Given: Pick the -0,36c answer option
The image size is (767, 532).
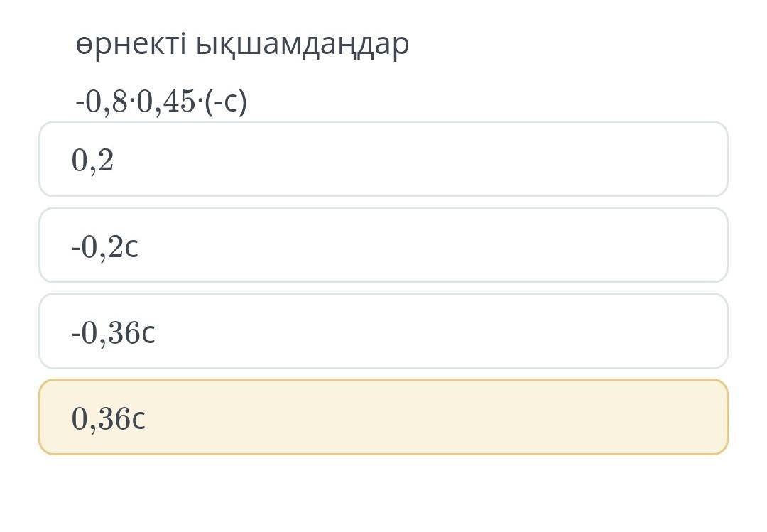Looking at the screenshot, I should click(x=383, y=332).
